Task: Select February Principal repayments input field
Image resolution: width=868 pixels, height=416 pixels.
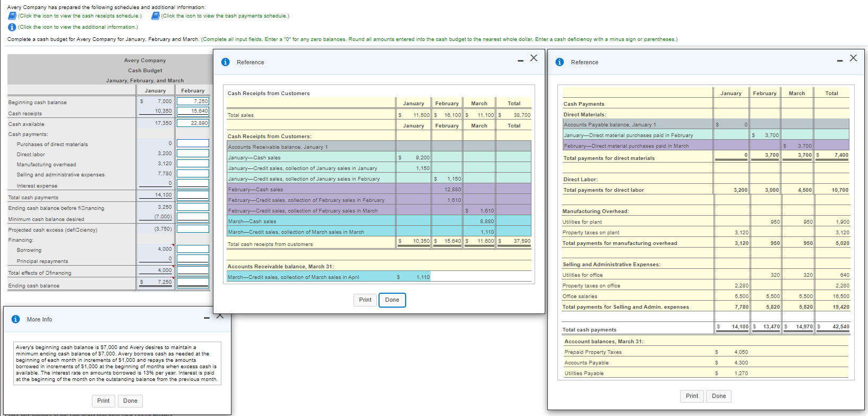Action: click(193, 259)
